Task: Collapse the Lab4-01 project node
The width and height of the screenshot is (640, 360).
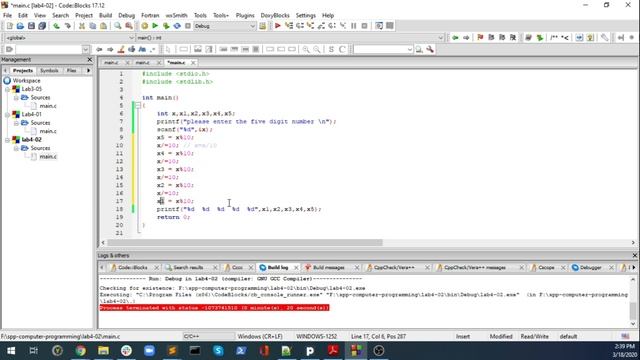Action: (x=7, y=114)
